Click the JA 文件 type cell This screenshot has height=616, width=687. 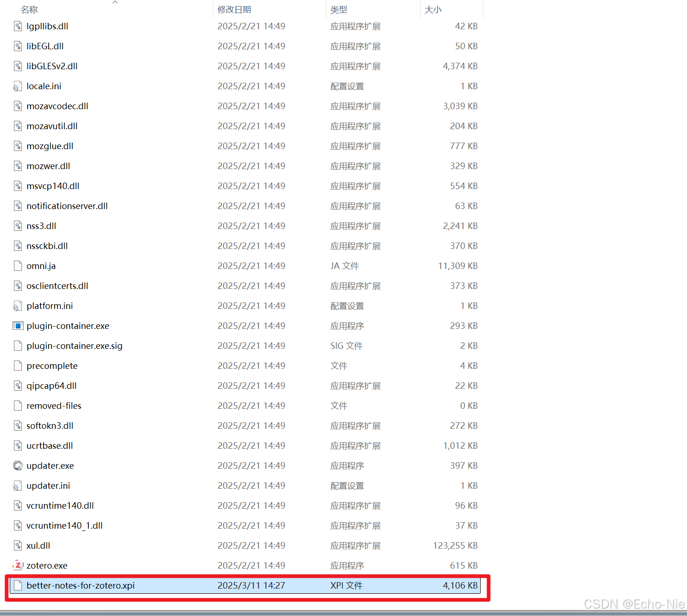(x=344, y=266)
